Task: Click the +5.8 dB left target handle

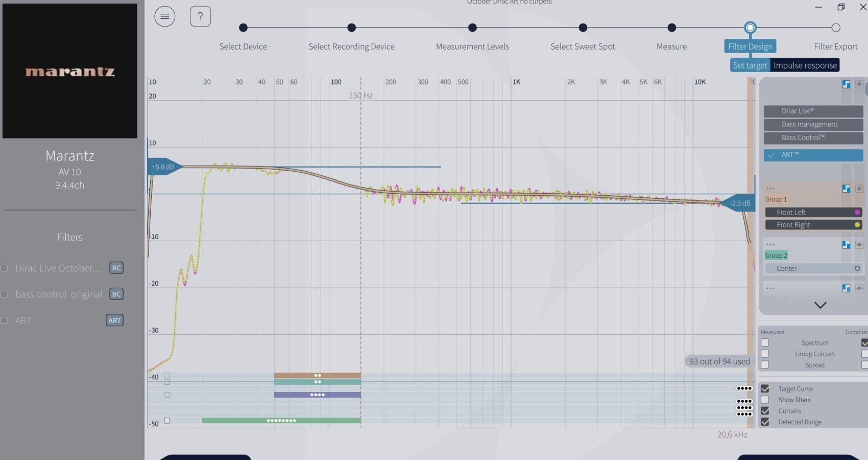Action: click(x=163, y=167)
